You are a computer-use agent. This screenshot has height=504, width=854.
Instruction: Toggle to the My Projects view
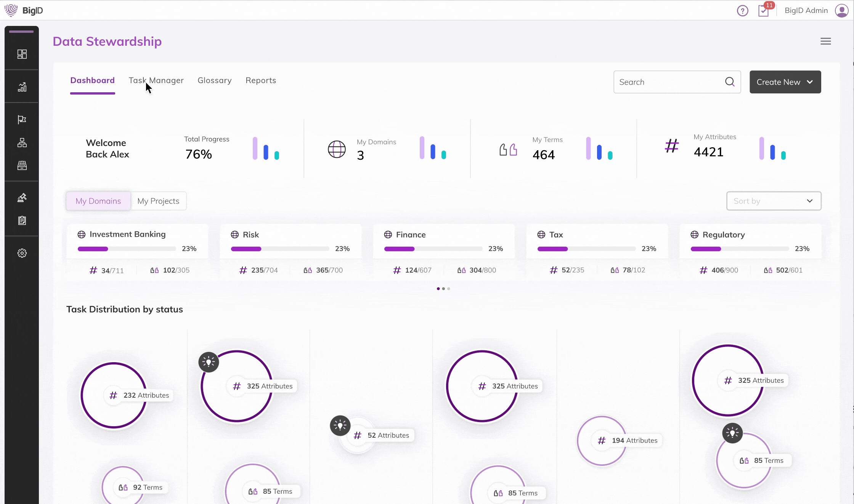pyautogui.click(x=159, y=201)
